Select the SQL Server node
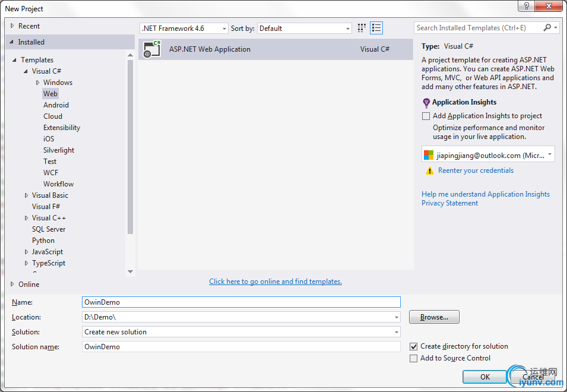The image size is (567, 392). 49,229
